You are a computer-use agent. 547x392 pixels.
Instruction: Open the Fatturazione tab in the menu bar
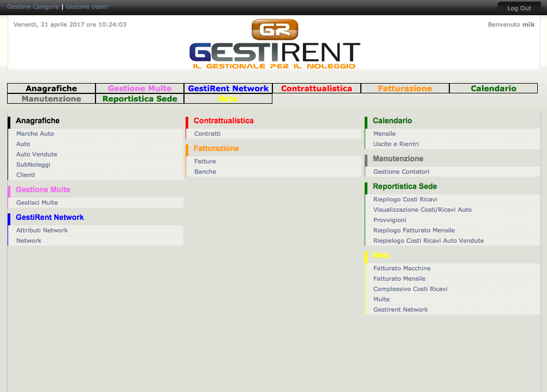pos(405,88)
